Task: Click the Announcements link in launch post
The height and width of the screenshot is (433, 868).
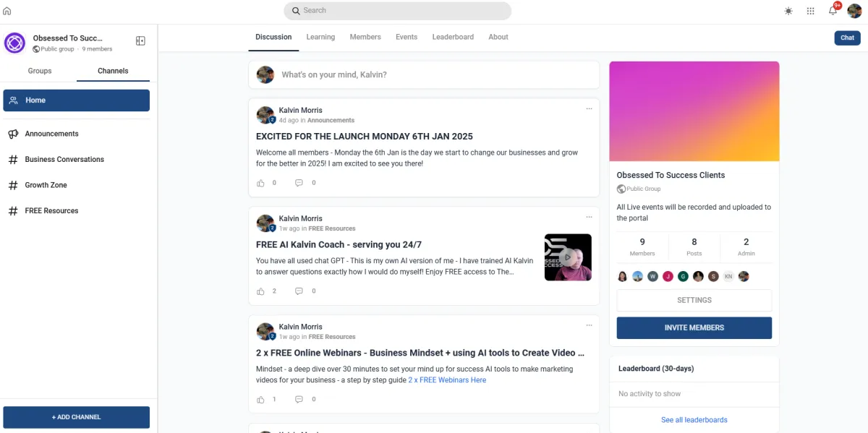Action: point(331,121)
